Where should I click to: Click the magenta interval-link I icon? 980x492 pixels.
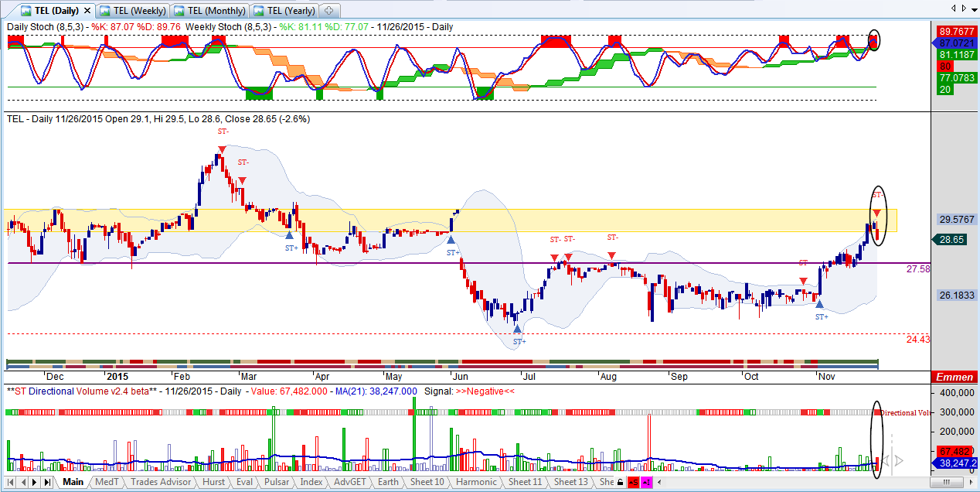646,483
